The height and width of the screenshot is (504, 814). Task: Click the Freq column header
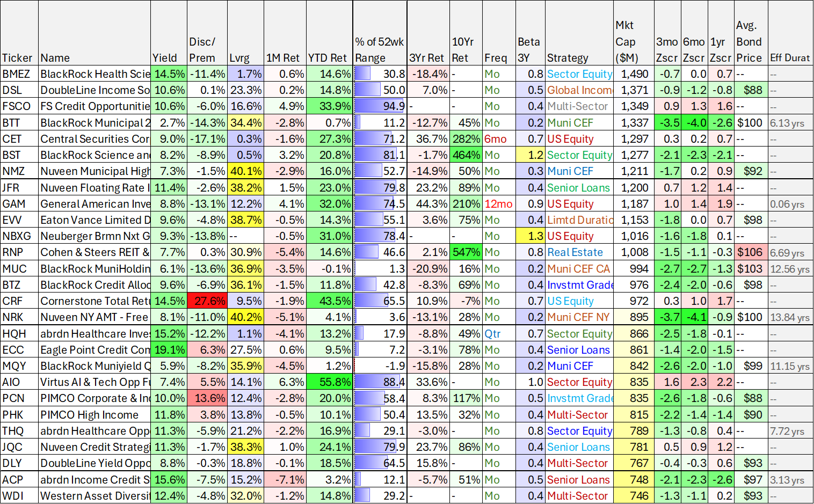(x=499, y=33)
